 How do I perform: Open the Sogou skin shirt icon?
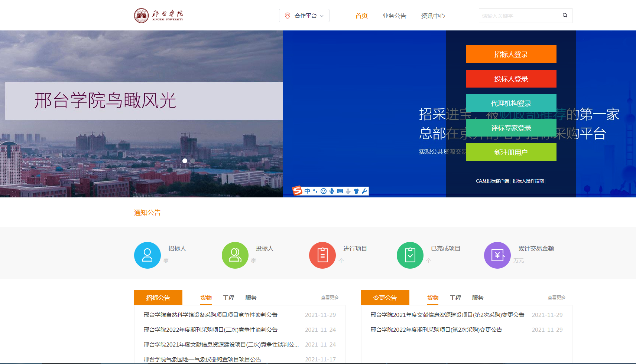point(356,191)
